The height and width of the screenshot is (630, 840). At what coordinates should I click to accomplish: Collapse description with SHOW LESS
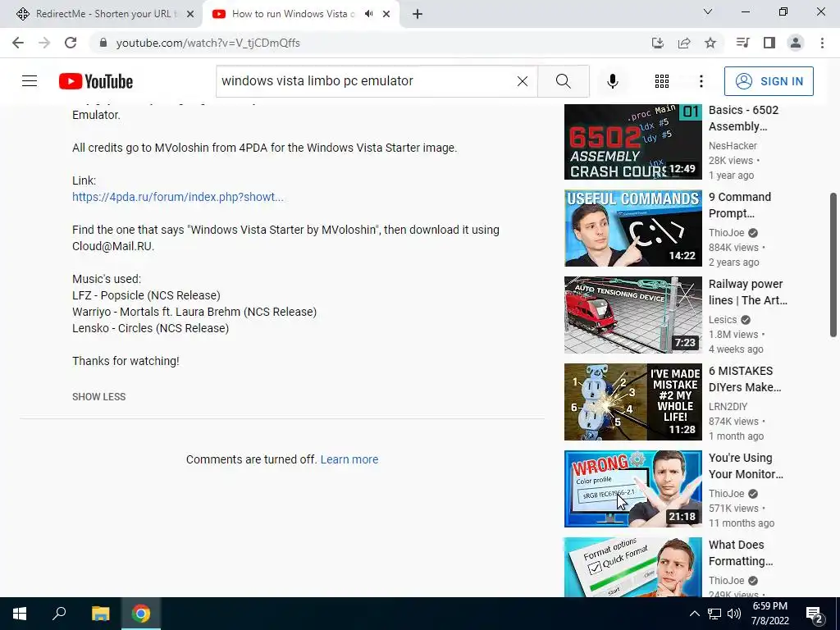click(x=99, y=397)
